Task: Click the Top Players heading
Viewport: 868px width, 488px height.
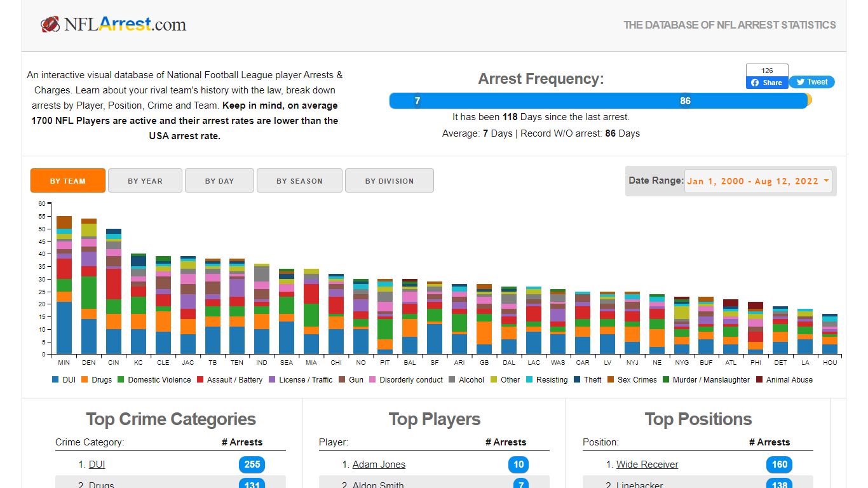Action: (x=435, y=419)
